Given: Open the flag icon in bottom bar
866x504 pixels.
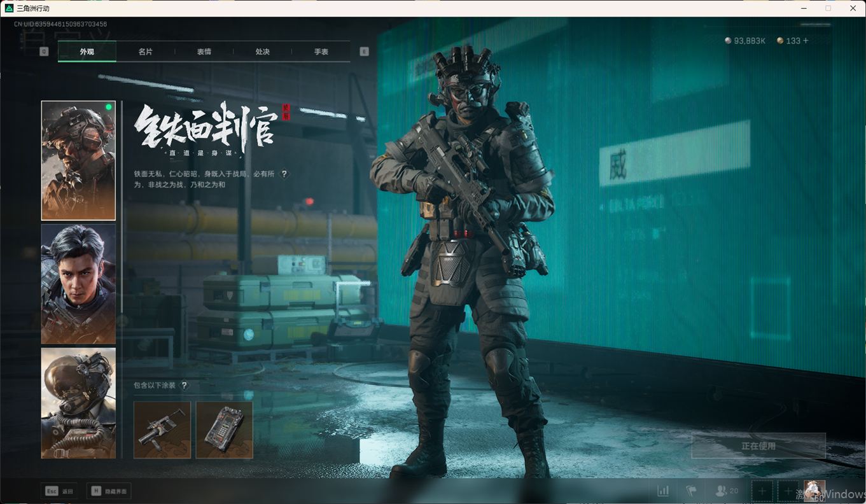Looking at the screenshot, I should tap(691, 491).
